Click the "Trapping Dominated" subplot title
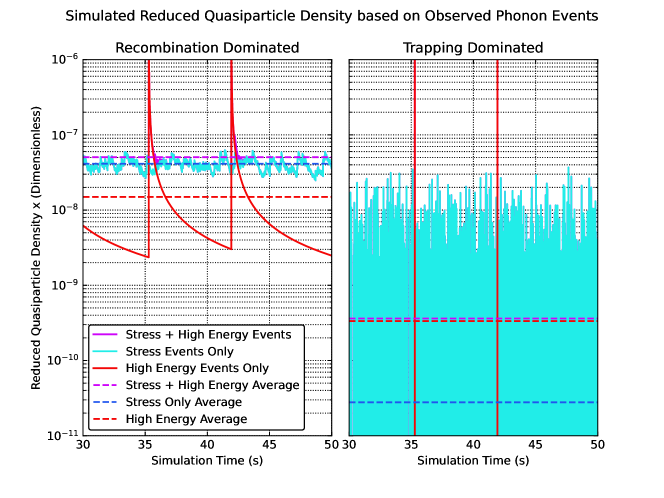 click(473, 48)
